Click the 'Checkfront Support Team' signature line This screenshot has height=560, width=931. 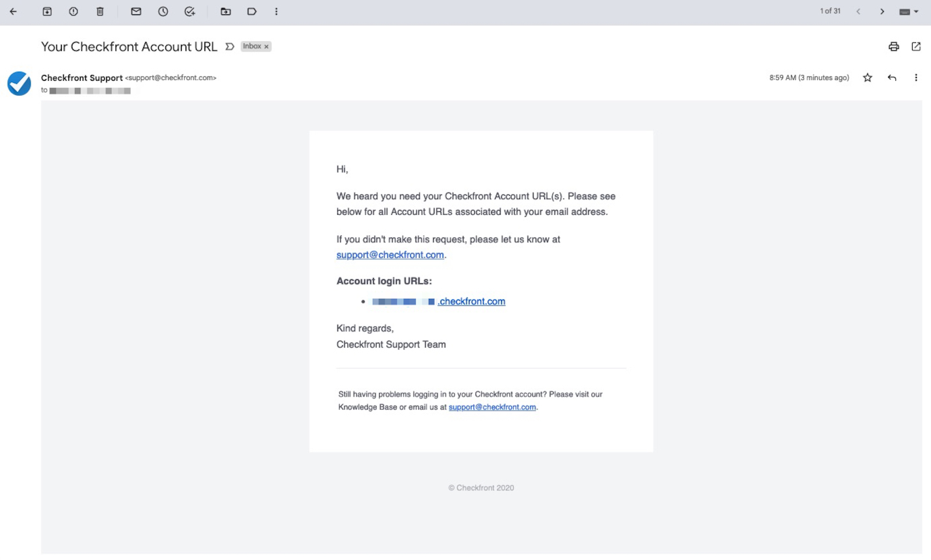pos(391,344)
